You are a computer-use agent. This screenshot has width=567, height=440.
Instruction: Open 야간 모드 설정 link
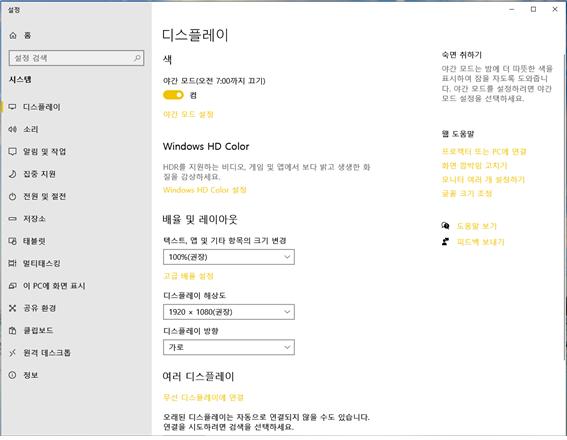point(188,115)
